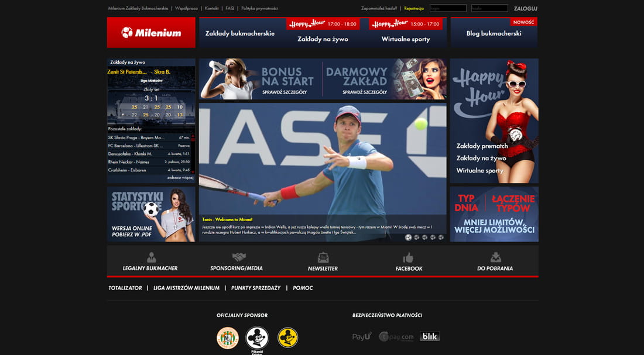
Task: Click Zakłady prematch on Happy Hour banner
Action: (x=482, y=146)
